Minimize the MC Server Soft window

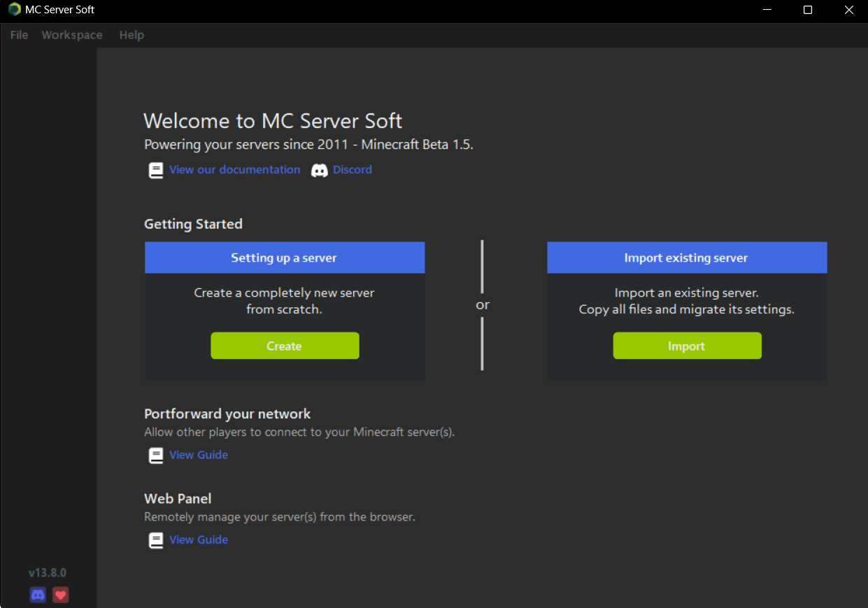pos(767,10)
